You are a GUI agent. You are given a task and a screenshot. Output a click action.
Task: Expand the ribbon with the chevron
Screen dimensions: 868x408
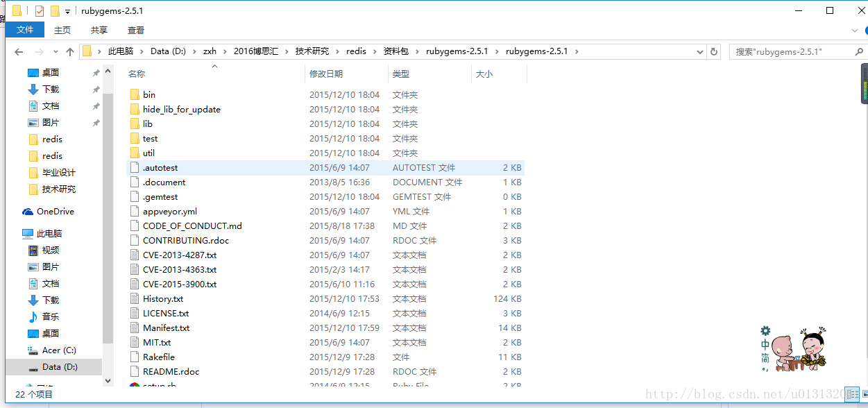pos(854,30)
